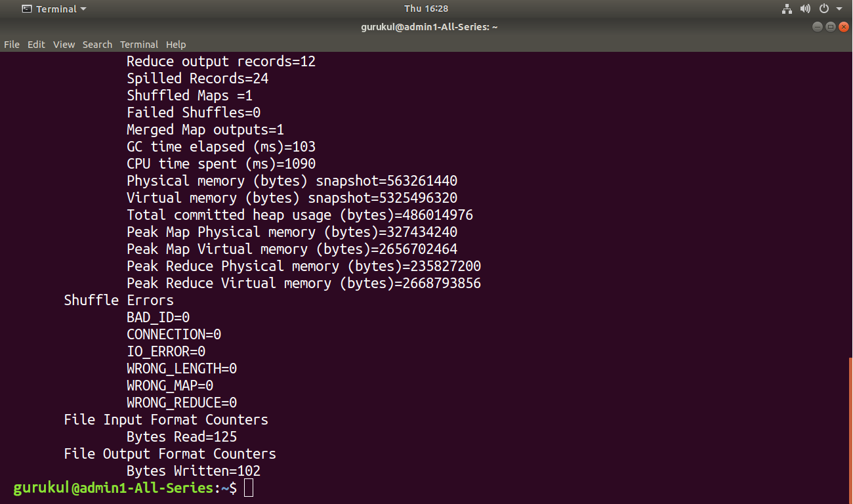Click the power icon in system tray

coord(824,9)
